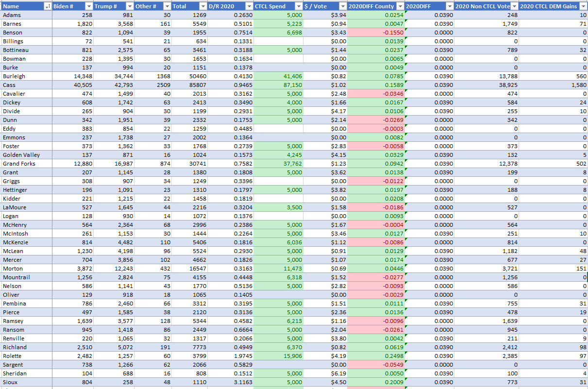Open the D/R 2020 column filter dropdown
588x389 pixels.
tap(249, 6)
